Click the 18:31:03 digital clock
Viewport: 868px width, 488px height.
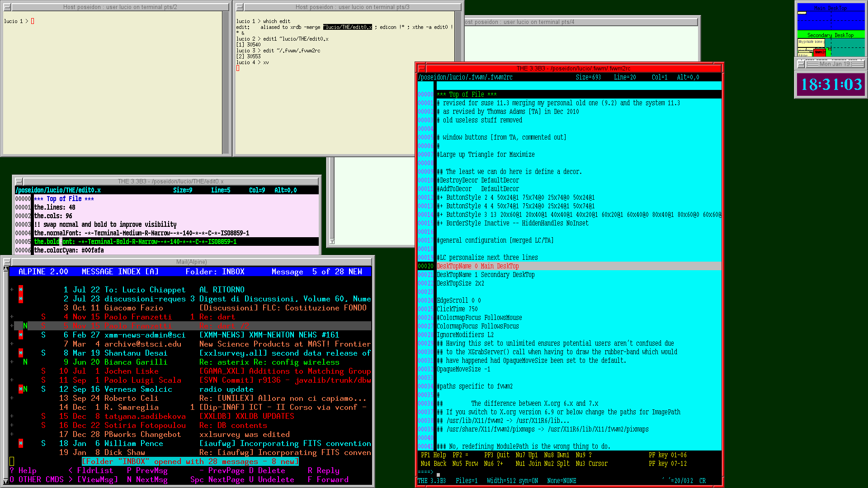831,84
